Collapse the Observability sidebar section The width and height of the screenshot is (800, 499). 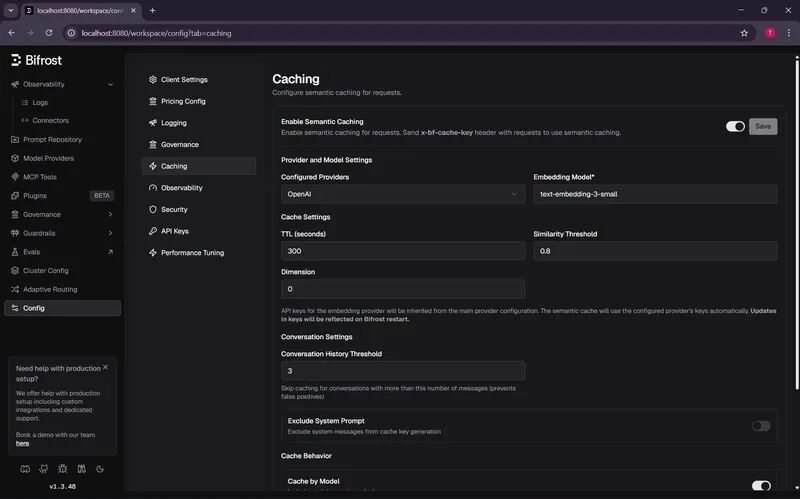[84, 84]
